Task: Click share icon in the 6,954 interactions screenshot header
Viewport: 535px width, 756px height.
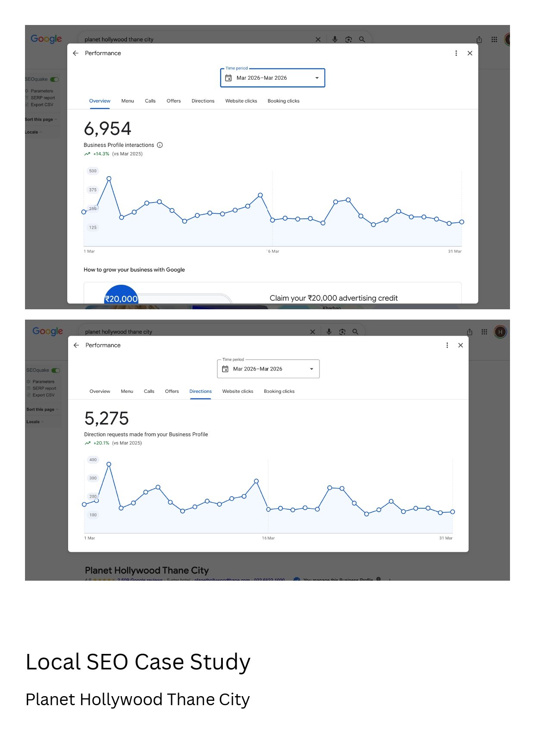Action: [479, 39]
